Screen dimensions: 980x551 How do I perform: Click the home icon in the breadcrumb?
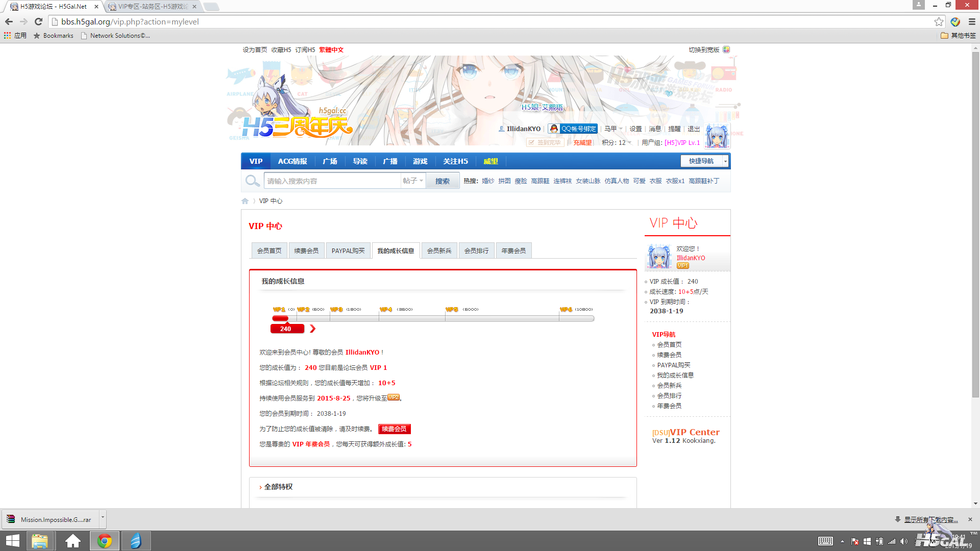click(245, 201)
